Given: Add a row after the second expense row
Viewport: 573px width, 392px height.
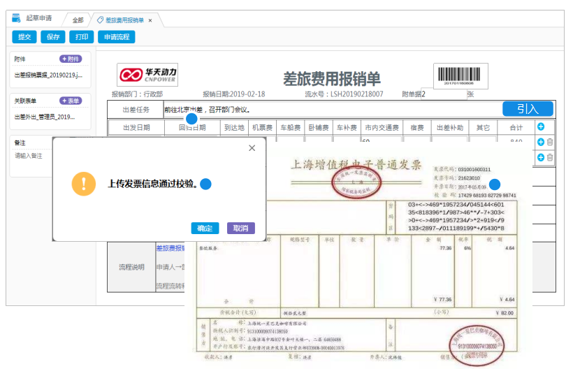Looking at the screenshot, I should click(540, 158).
